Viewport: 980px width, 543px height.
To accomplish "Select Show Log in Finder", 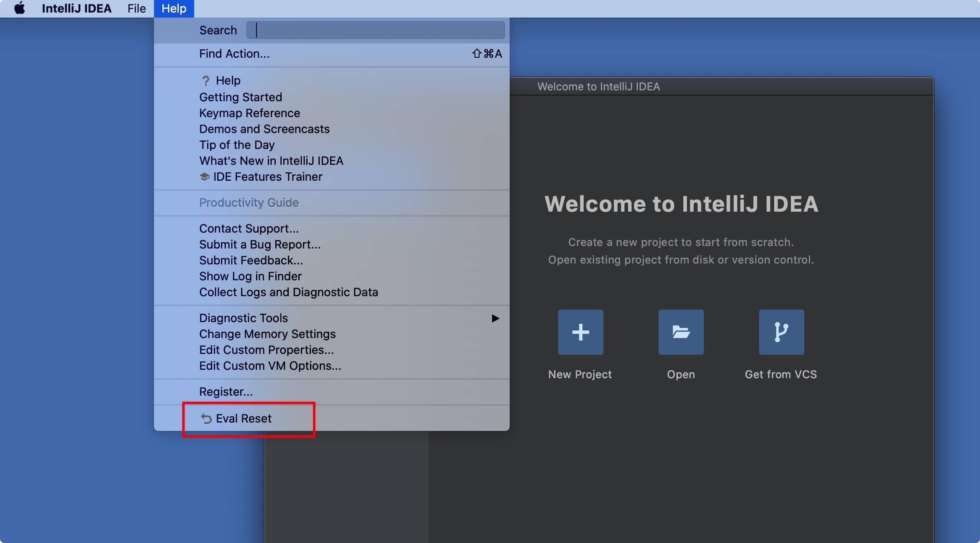I will (x=250, y=276).
